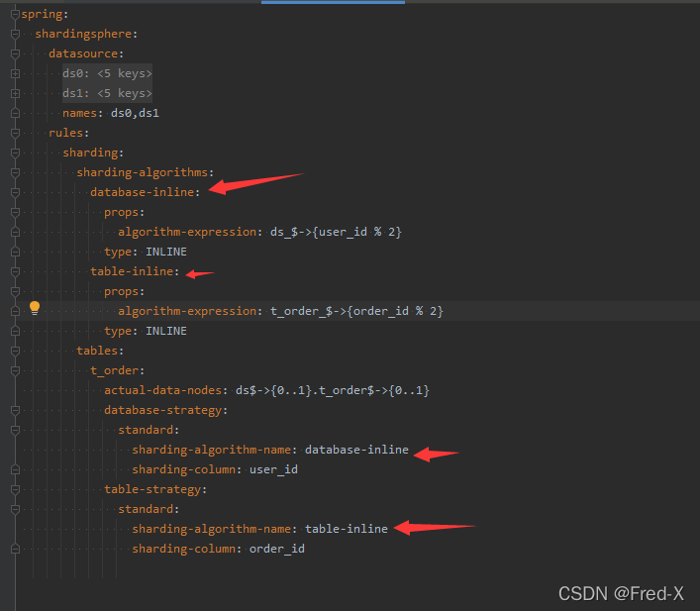Collapse the table-strategy fold marker
Image resolution: width=700 pixels, height=611 pixels.
(15, 489)
